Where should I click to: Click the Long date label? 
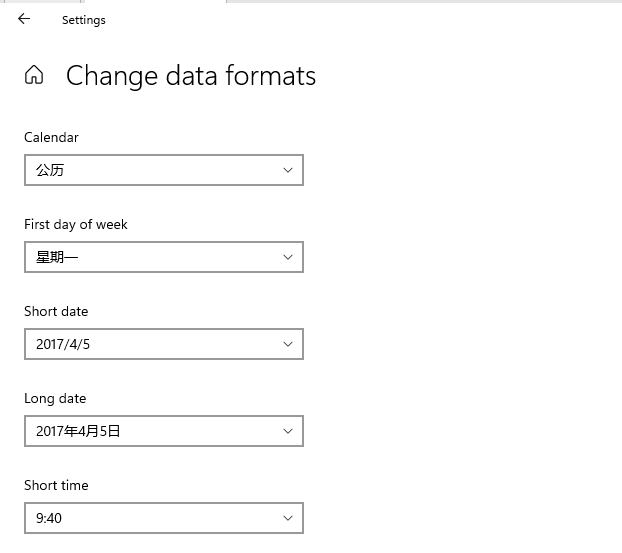[55, 398]
